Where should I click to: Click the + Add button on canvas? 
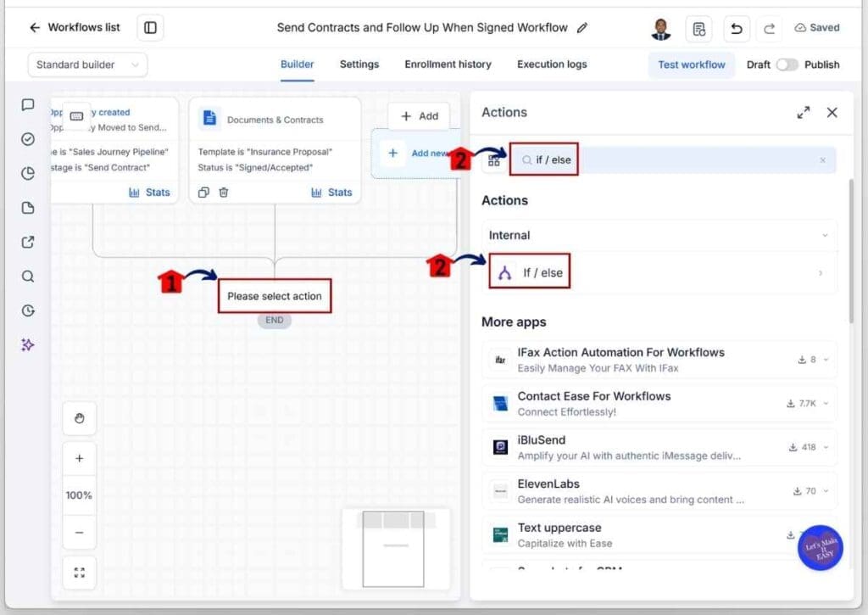[x=419, y=116]
